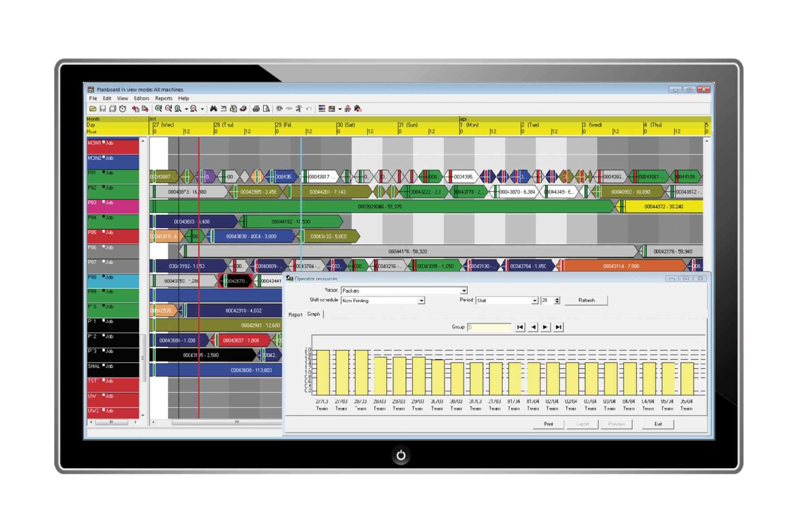The image size is (798, 532).
Task: Click the zoom out magnifier icon
Action: point(169,109)
